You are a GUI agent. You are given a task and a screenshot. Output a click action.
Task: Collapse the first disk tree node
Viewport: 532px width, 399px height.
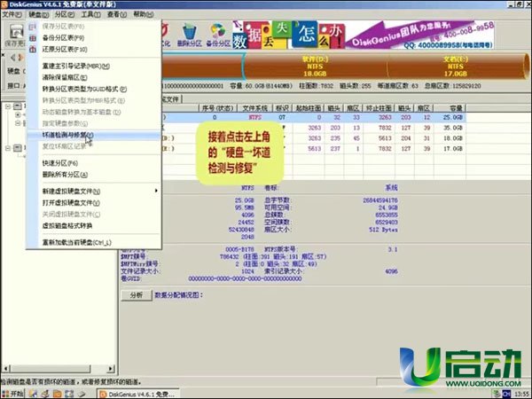[7, 106]
